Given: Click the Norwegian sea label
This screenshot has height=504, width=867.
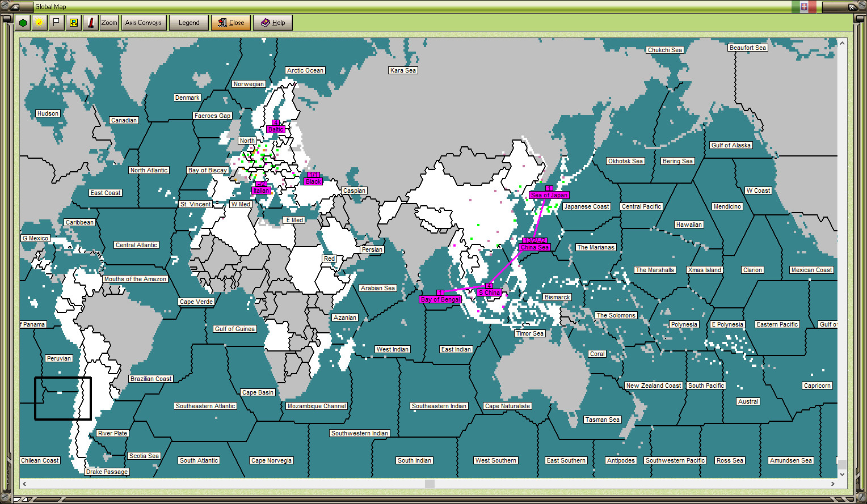Looking at the screenshot, I should [249, 84].
